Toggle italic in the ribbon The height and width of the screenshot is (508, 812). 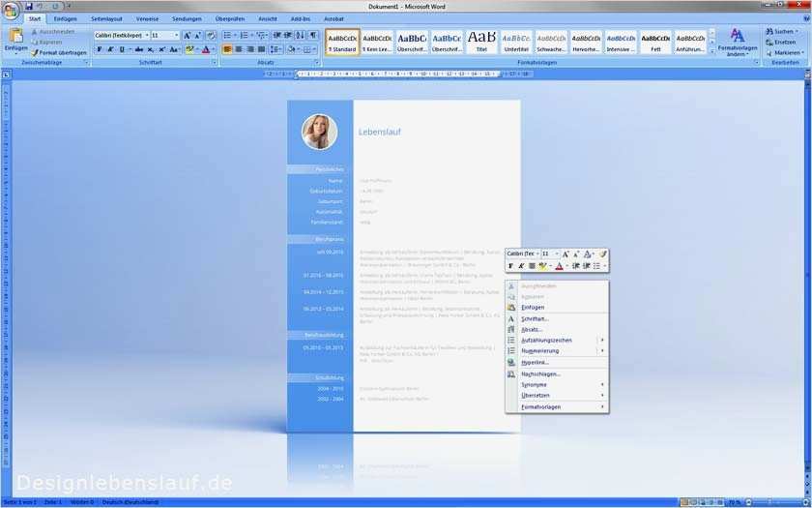coord(110,49)
